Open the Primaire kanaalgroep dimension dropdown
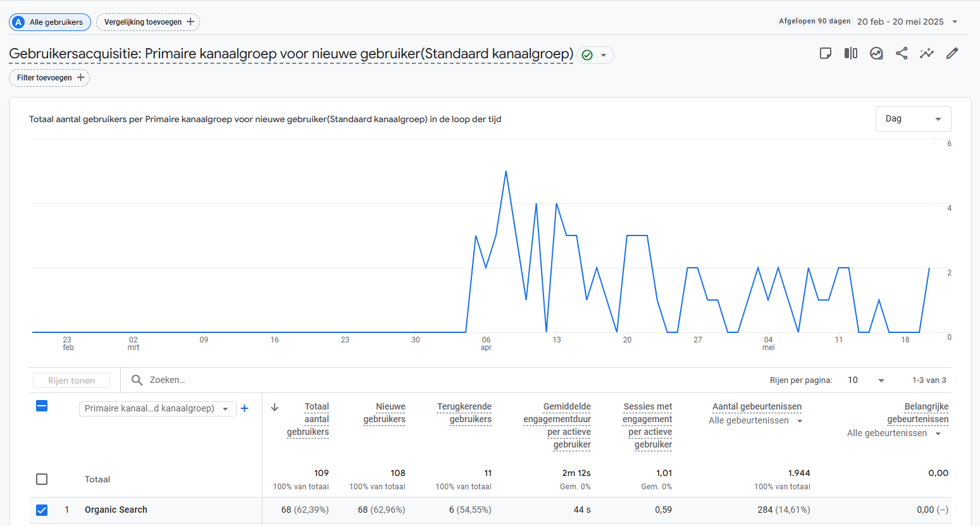 click(158, 408)
